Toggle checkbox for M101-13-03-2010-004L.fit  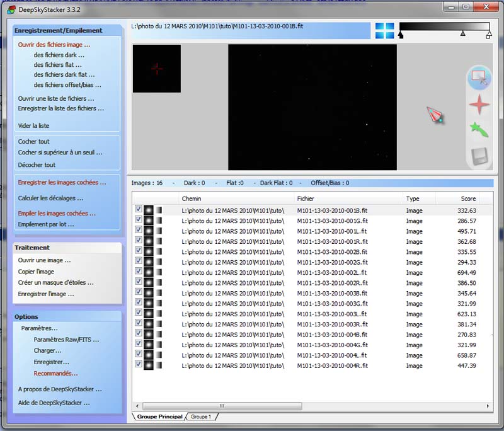pos(138,355)
